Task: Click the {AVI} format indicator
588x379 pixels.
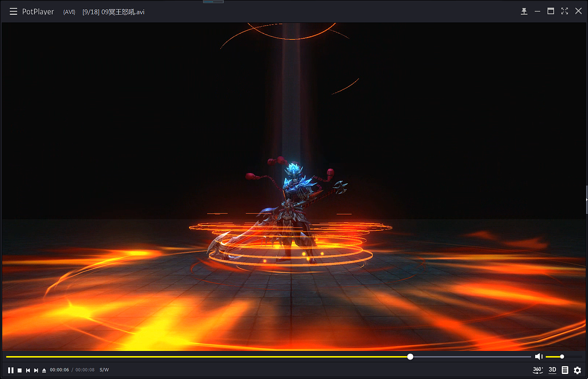Action: tap(69, 12)
